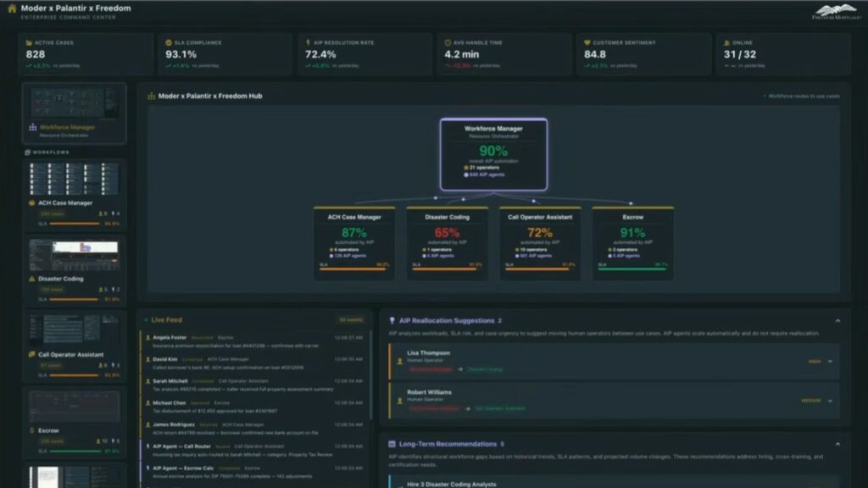This screenshot has width=868, height=488.
Task: Click the hub icon beside Moder x Palantir x Freedom Hub
Action: (151, 97)
